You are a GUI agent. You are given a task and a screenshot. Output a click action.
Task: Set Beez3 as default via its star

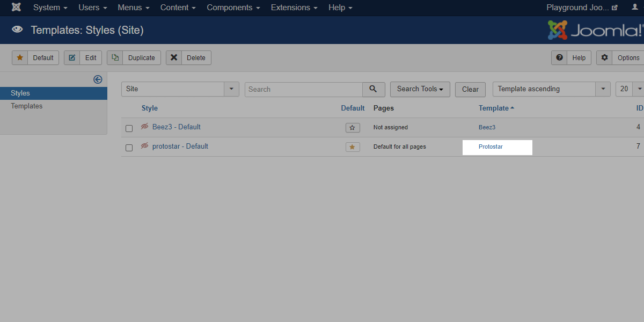click(x=353, y=128)
